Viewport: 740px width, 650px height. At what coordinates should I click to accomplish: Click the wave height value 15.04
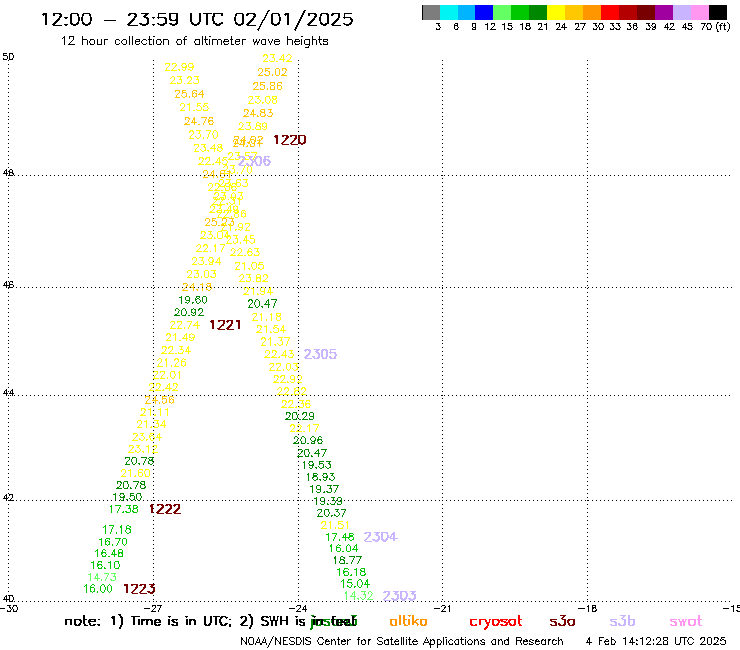pos(355,583)
